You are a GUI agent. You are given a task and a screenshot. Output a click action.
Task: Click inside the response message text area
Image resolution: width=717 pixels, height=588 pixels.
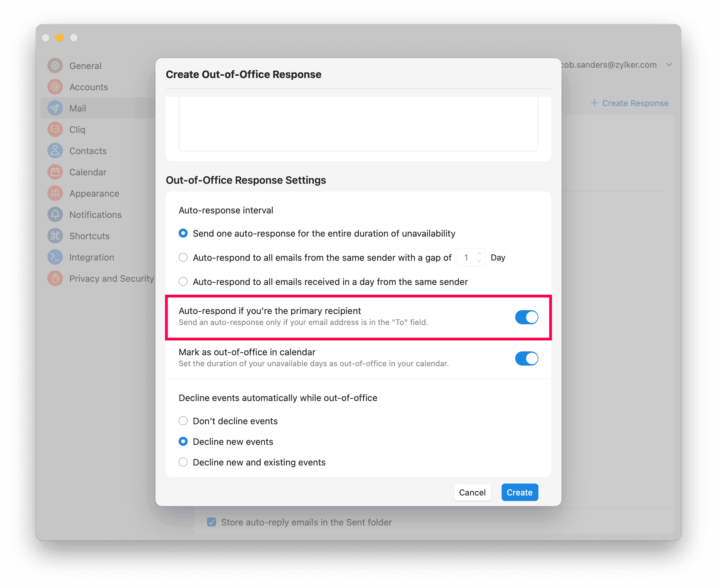[x=358, y=124]
